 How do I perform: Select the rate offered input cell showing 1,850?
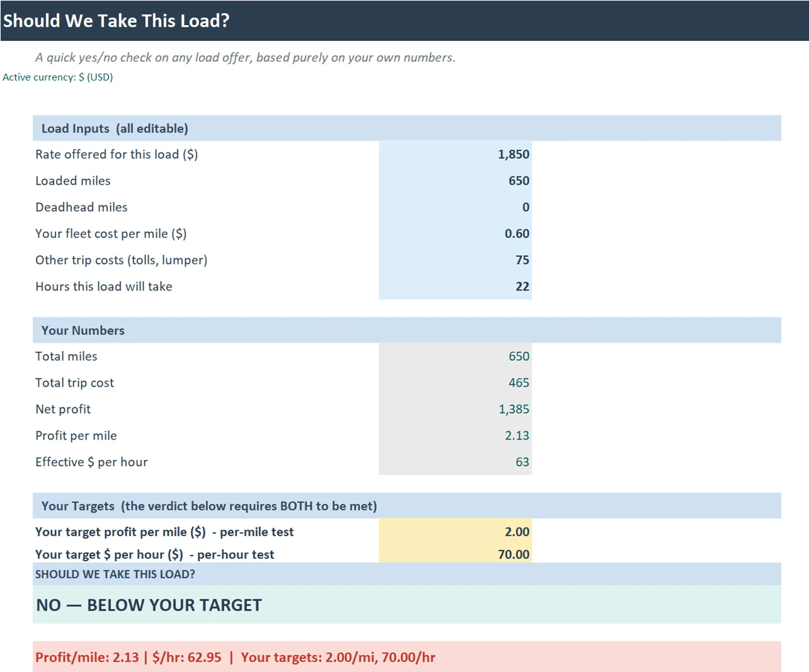click(x=455, y=154)
